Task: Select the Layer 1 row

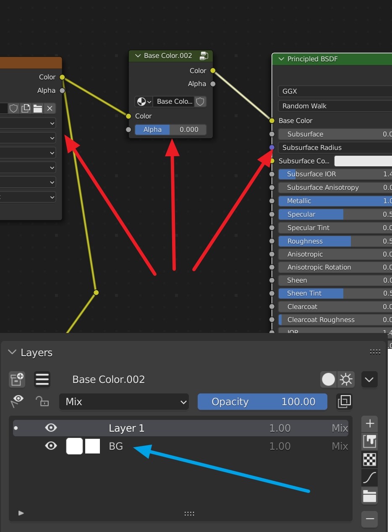Action: [180, 428]
